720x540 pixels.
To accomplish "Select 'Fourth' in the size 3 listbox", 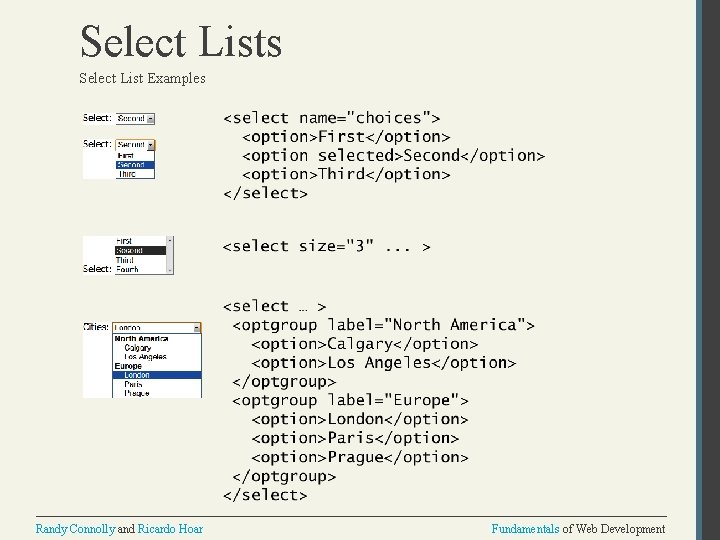I will [140, 269].
